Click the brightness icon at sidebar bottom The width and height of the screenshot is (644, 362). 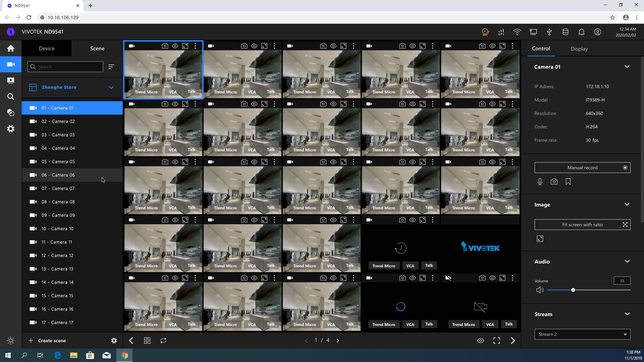11,341
